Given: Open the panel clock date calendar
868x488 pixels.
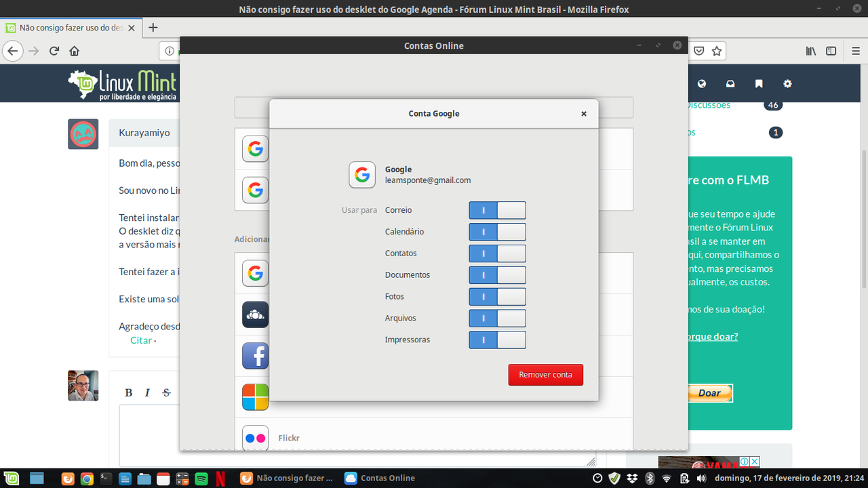Looking at the screenshot, I should click(789, 478).
